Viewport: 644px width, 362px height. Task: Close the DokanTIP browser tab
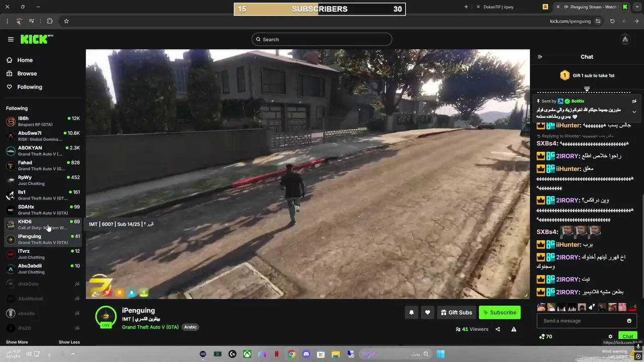(478, 7)
